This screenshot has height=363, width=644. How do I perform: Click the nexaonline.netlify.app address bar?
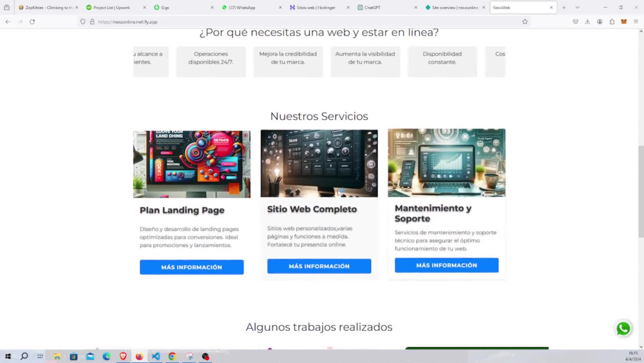coord(304,22)
